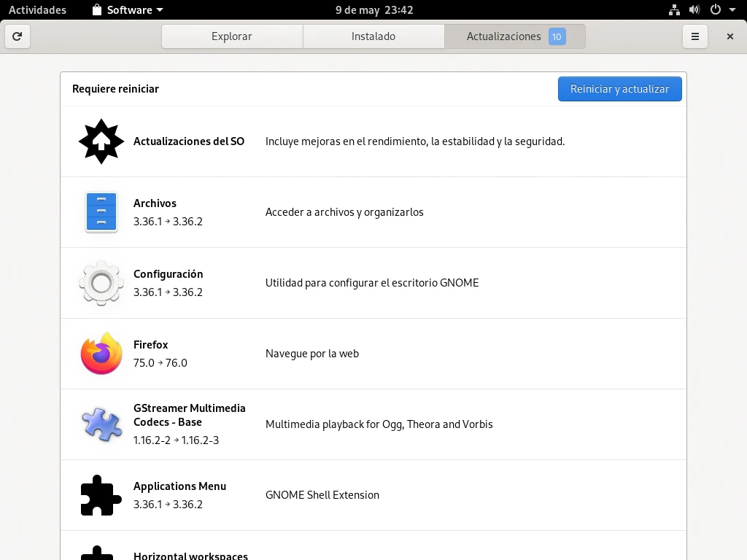This screenshot has width=747, height=560.
Task: Click the Configuración gear icon
Action: click(x=101, y=283)
